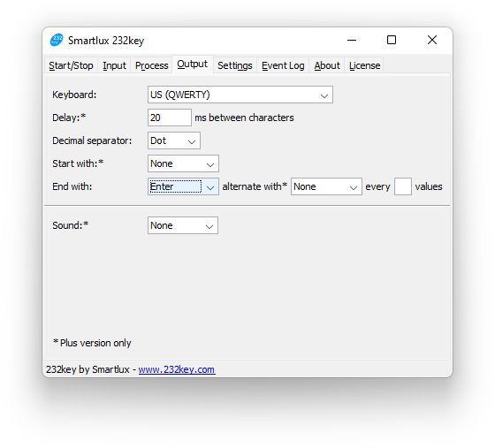Image resolution: width=495 pixels, height=448 pixels.
Task: Click the every values input box
Action: (x=403, y=186)
